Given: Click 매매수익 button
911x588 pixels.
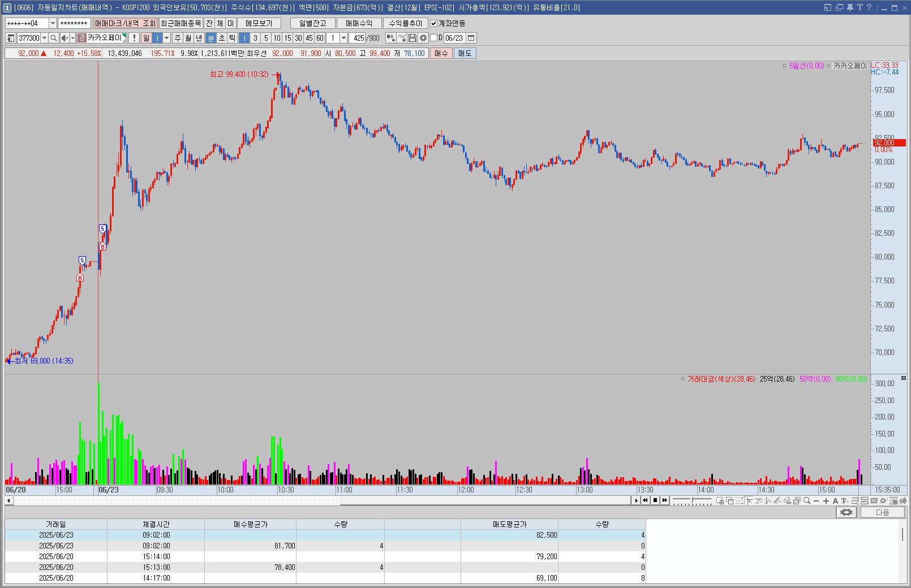Looking at the screenshot, I should point(359,23).
